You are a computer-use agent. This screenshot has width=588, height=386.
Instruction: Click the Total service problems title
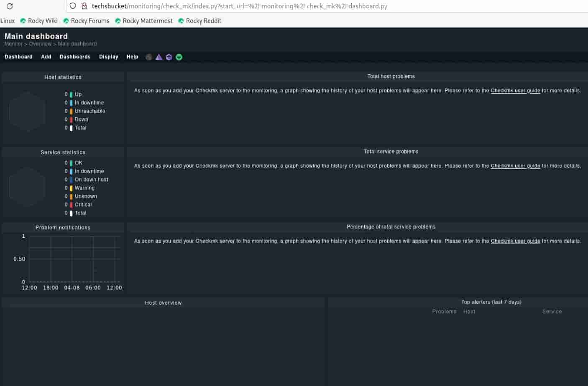click(391, 152)
